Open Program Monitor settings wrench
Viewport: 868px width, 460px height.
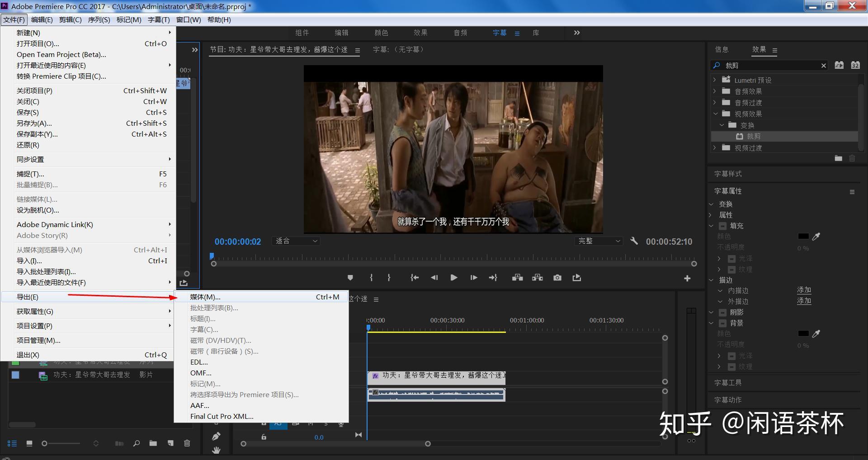(634, 241)
